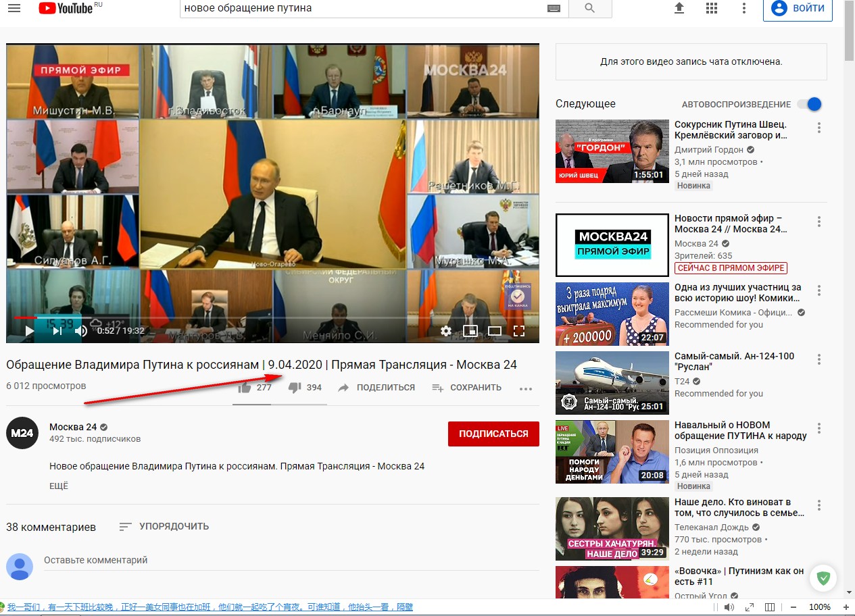Open video title «Вовочка» | Путинизм как он есть
The height and width of the screenshot is (616, 855).
click(739, 576)
